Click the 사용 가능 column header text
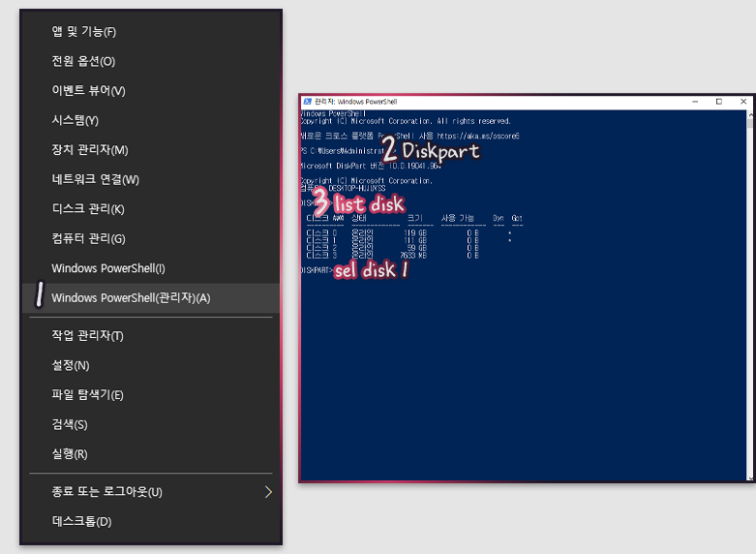The image size is (756, 554). pos(457,218)
